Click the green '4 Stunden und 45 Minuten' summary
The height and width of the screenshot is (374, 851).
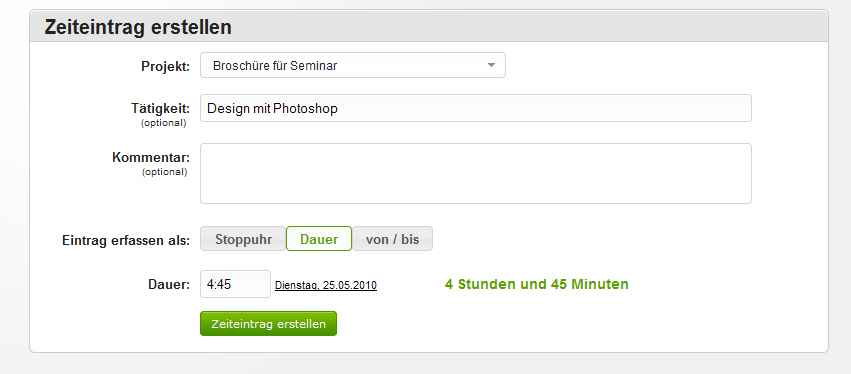536,284
